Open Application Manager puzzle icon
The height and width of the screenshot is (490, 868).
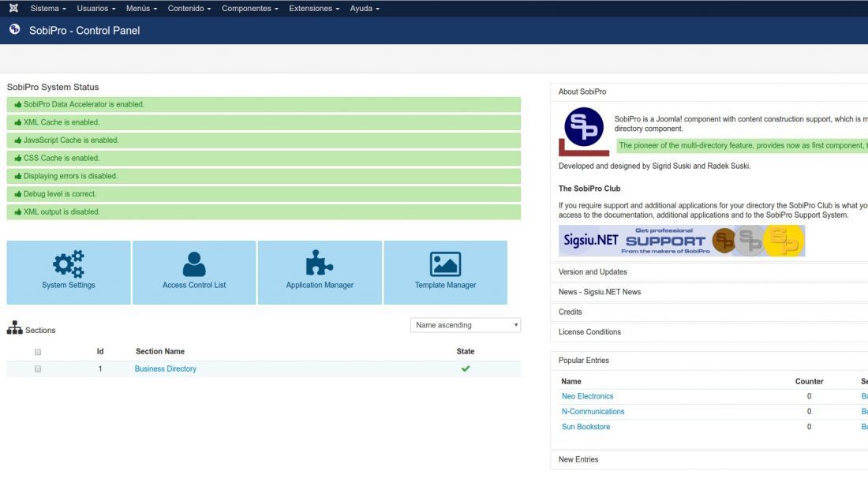(x=320, y=263)
